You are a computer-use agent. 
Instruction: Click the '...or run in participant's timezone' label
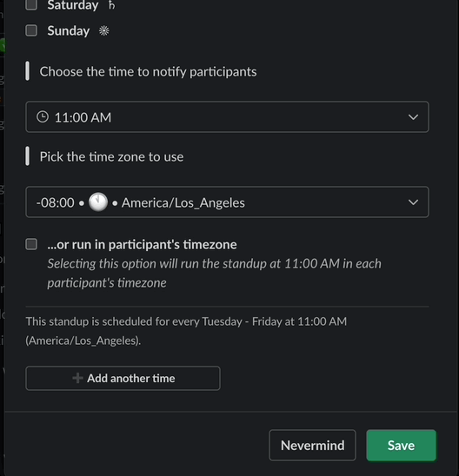(142, 245)
